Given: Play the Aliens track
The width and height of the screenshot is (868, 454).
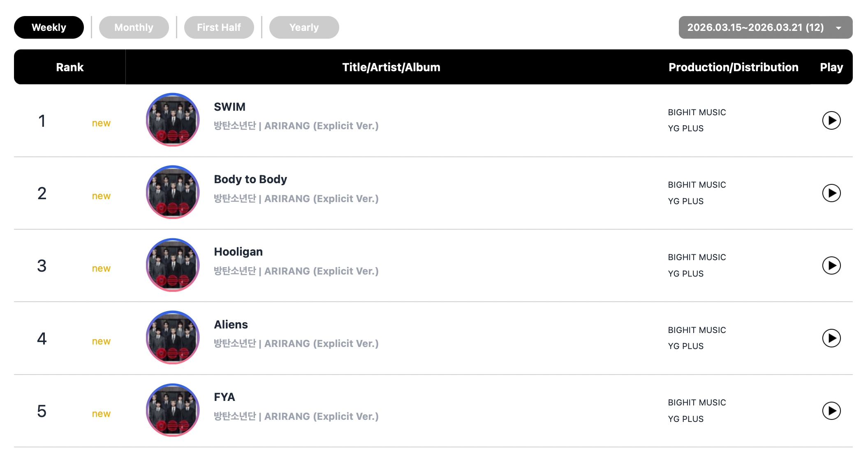Looking at the screenshot, I should coord(831,338).
